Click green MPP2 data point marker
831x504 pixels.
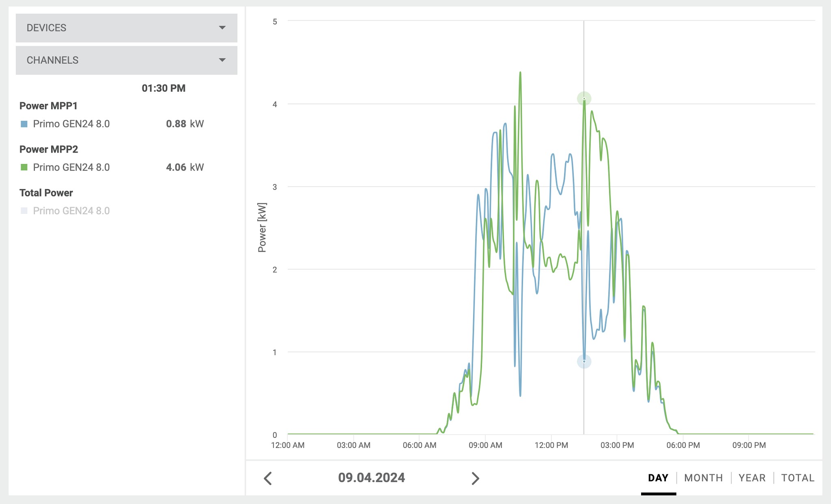click(x=584, y=99)
